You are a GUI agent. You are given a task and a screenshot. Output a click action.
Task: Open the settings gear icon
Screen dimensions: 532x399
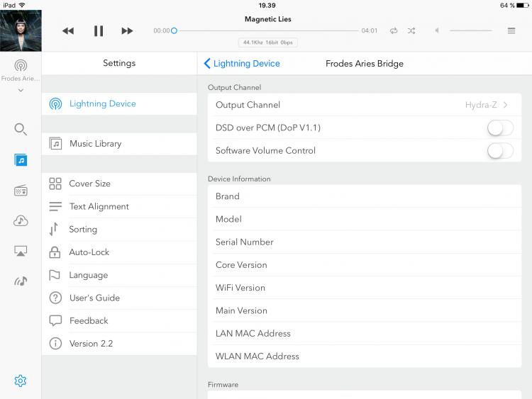tap(21, 381)
